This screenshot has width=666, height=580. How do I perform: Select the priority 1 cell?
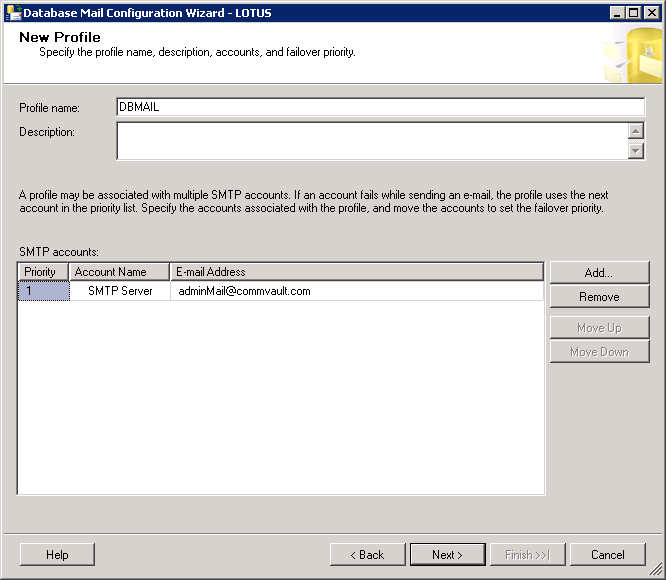point(44,291)
